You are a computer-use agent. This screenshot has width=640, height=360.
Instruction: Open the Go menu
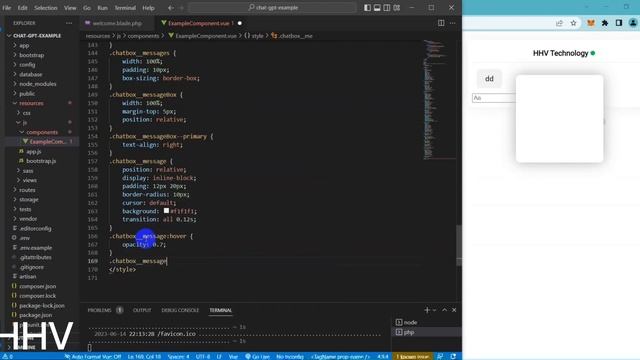[87, 8]
